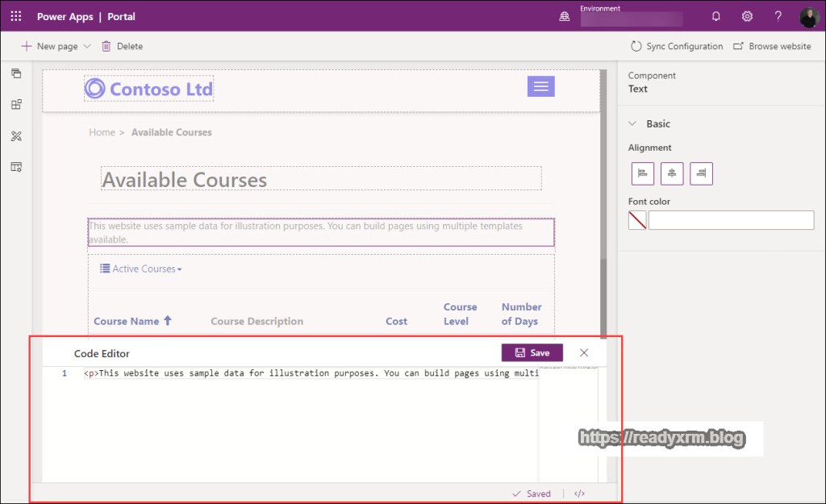Save the code editor changes
This screenshot has height=504, width=826.
(532, 352)
